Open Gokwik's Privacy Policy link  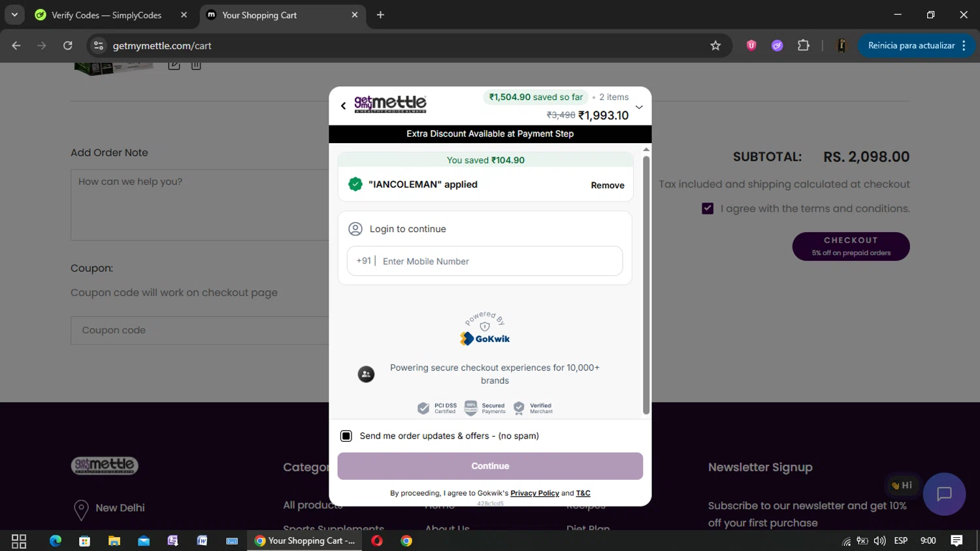tap(534, 493)
